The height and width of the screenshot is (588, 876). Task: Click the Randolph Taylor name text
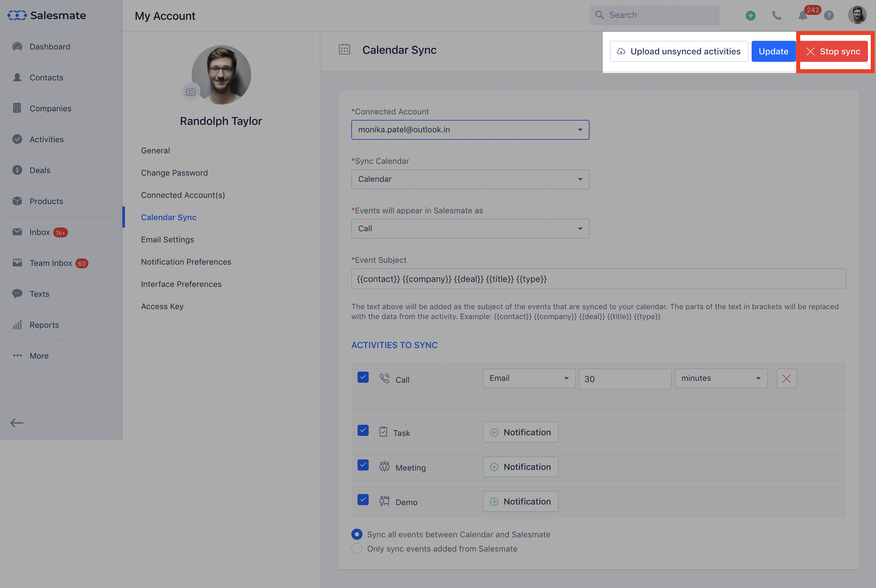[221, 121]
